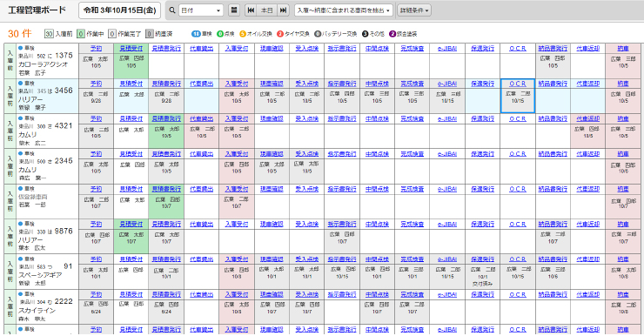
Task: Click 予約 6/24 cell for vehicle 2222
Action: pyautogui.click(x=96, y=312)
